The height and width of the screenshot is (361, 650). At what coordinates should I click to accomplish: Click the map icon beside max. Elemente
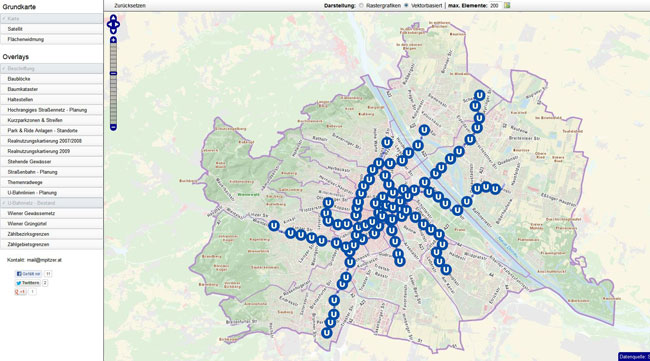pos(507,5)
